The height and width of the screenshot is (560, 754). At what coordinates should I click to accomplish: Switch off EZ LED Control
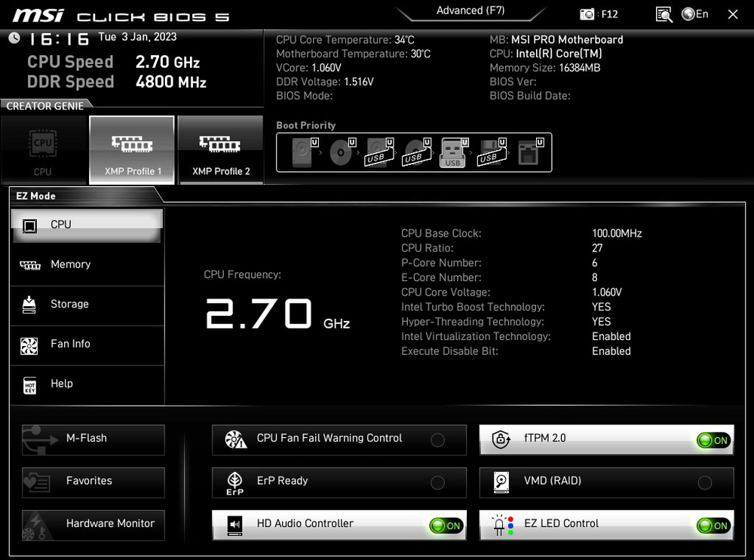(x=606, y=525)
